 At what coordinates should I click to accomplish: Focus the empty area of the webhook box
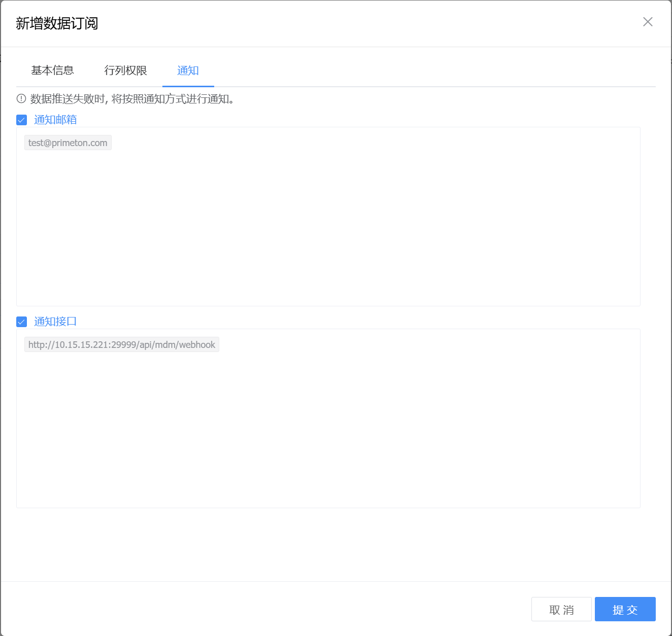pyautogui.click(x=328, y=431)
